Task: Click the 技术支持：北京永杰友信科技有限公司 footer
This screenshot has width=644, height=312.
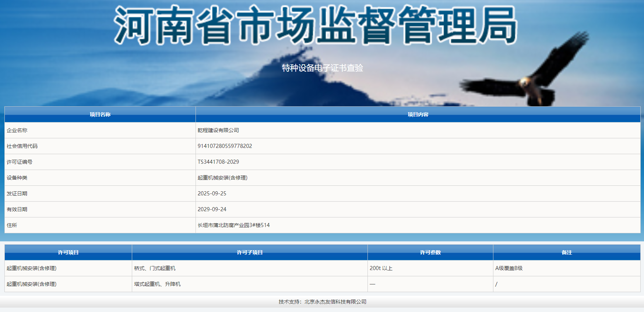Action: 323,302
